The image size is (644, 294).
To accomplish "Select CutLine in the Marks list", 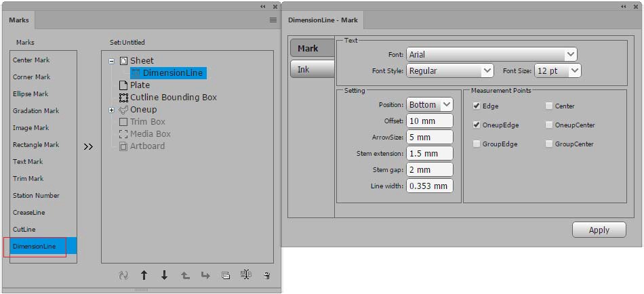I will 43,230.
